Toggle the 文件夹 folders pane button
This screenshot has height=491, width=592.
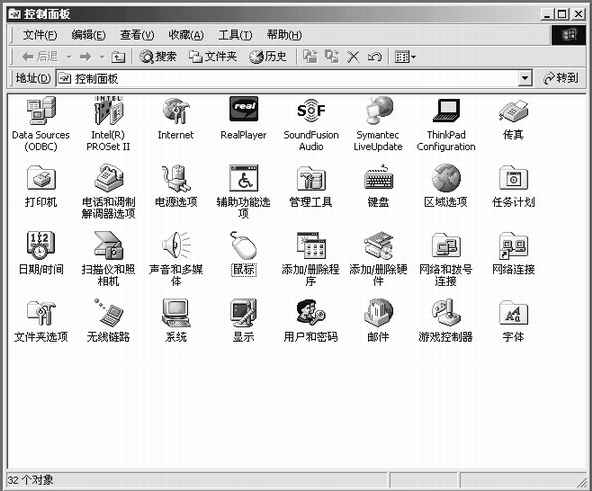[213, 57]
